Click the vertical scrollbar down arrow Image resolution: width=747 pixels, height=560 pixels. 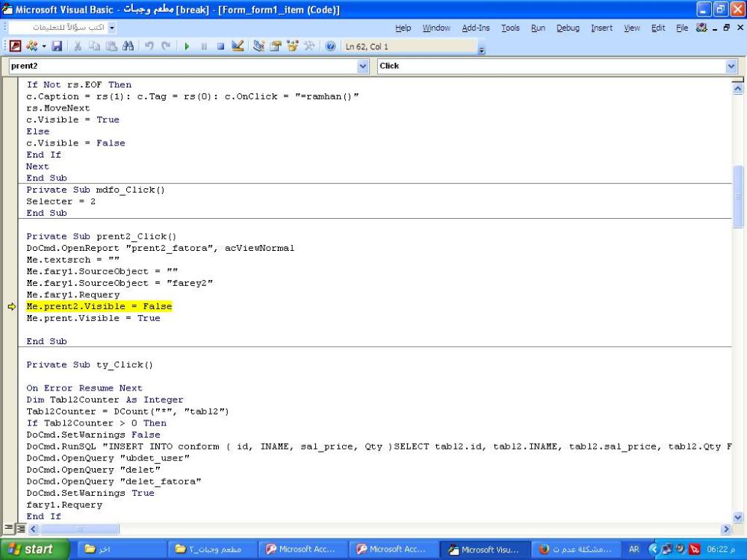coord(737,517)
